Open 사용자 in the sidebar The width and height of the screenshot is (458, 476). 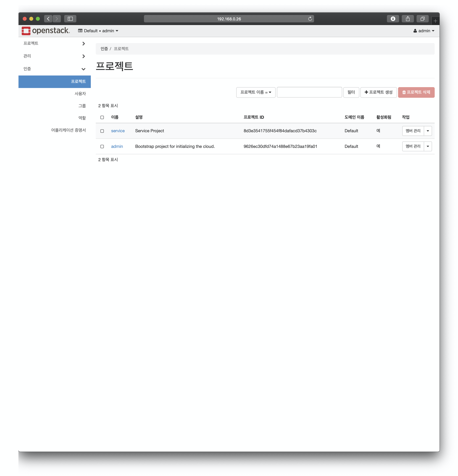pyautogui.click(x=80, y=94)
